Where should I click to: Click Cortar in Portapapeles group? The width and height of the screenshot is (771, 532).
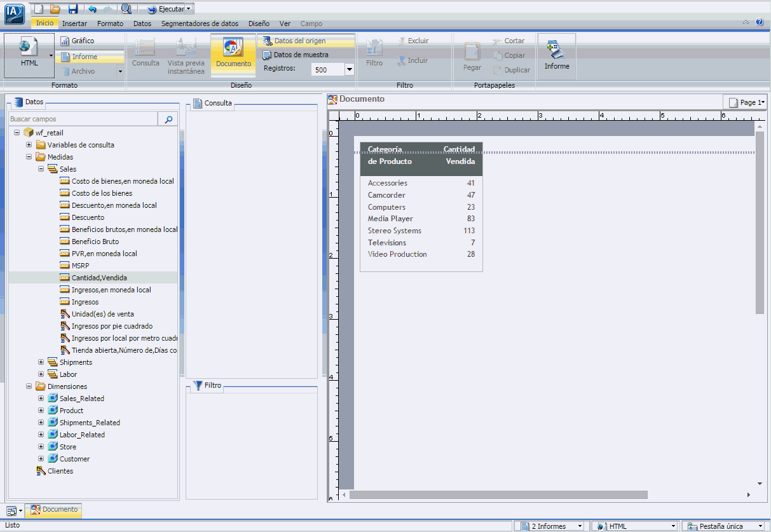pos(508,41)
